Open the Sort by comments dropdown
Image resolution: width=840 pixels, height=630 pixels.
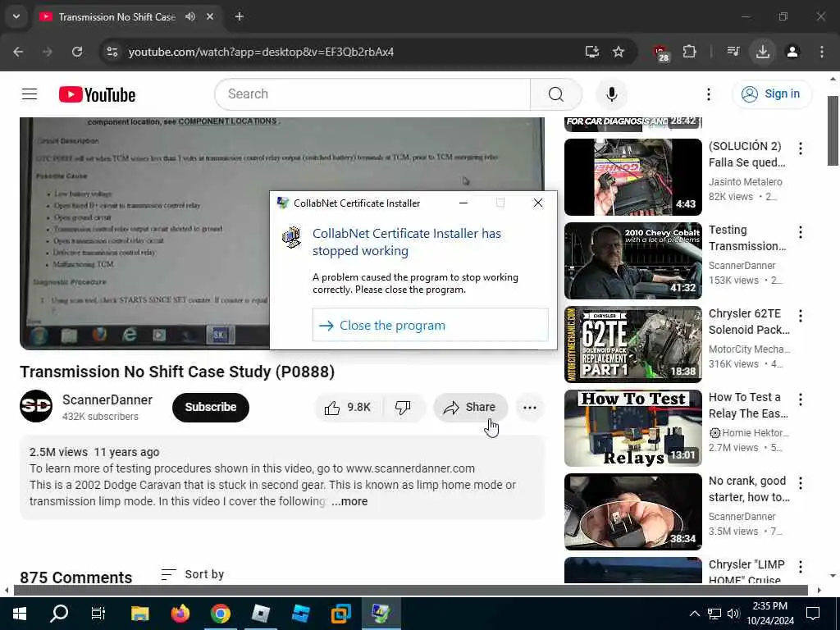click(x=193, y=574)
